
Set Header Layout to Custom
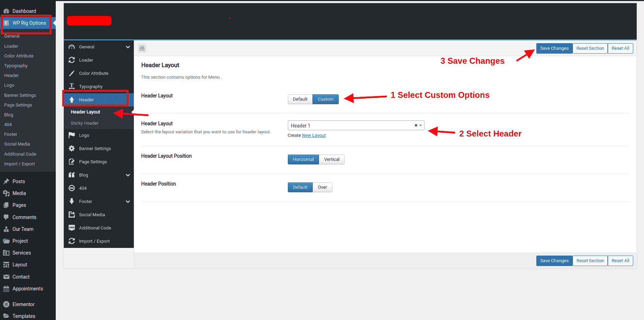click(x=325, y=99)
